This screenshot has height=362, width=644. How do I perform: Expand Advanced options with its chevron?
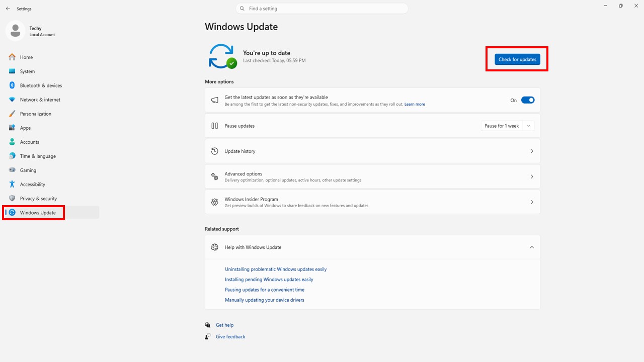[532, 177]
